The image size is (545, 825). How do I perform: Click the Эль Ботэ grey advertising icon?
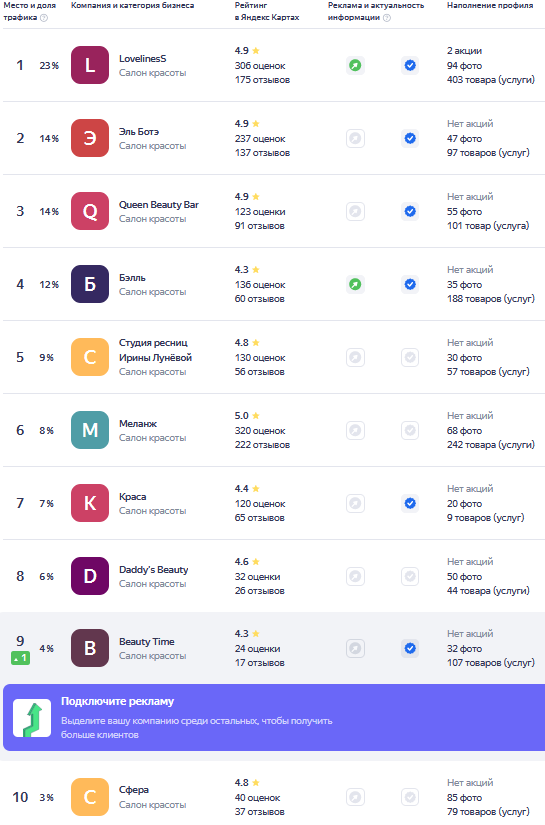point(356,138)
